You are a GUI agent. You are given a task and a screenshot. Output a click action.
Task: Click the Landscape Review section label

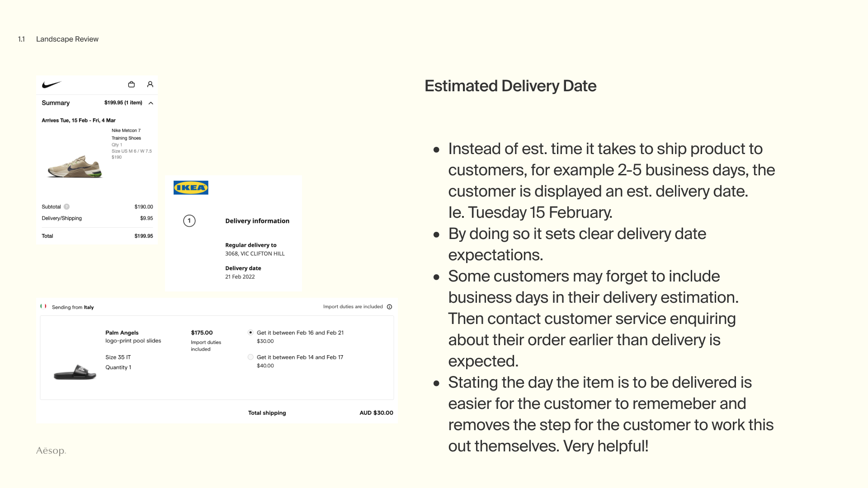67,39
